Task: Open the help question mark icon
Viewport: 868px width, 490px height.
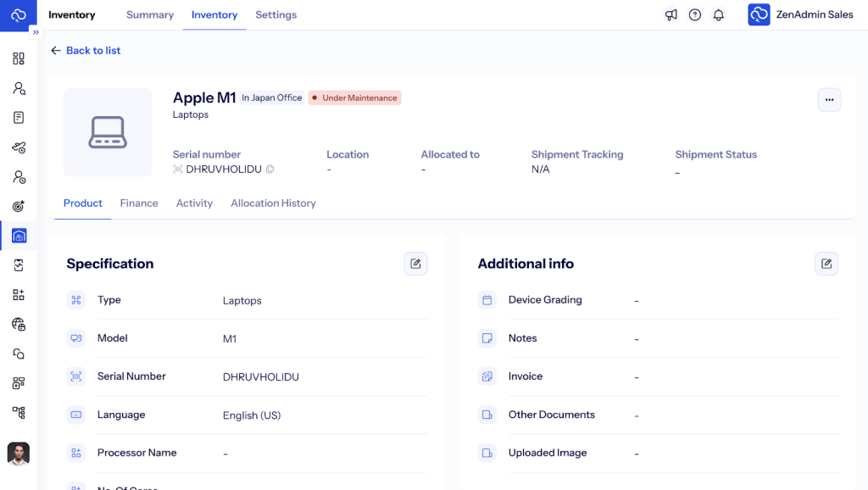Action: pos(695,15)
